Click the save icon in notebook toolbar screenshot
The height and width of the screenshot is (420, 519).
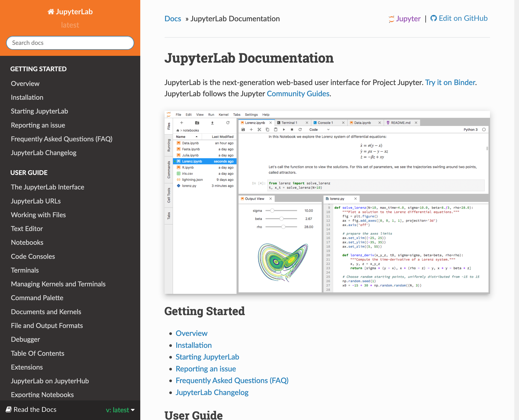click(x=243, y=130)
